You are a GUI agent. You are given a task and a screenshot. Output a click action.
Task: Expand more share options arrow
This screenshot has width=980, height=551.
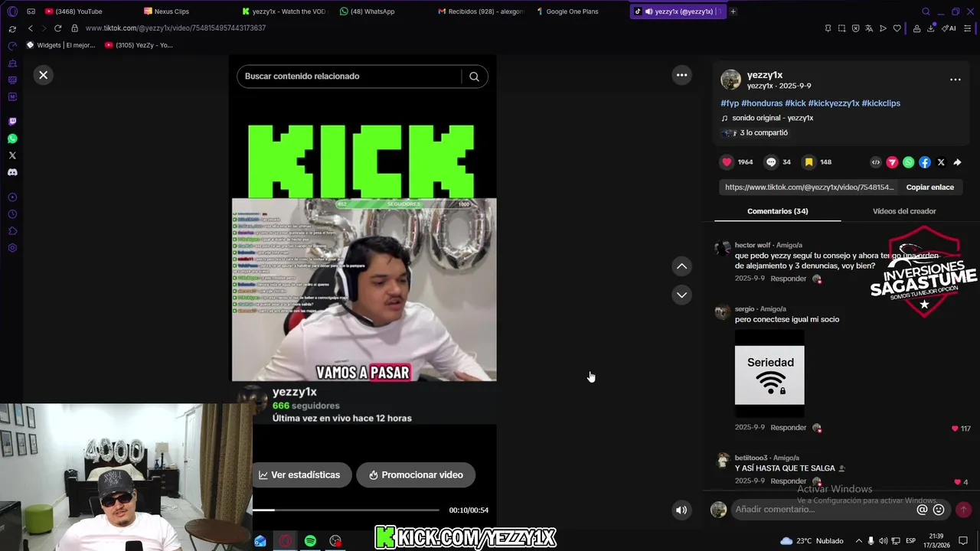(x=957, y=162)
